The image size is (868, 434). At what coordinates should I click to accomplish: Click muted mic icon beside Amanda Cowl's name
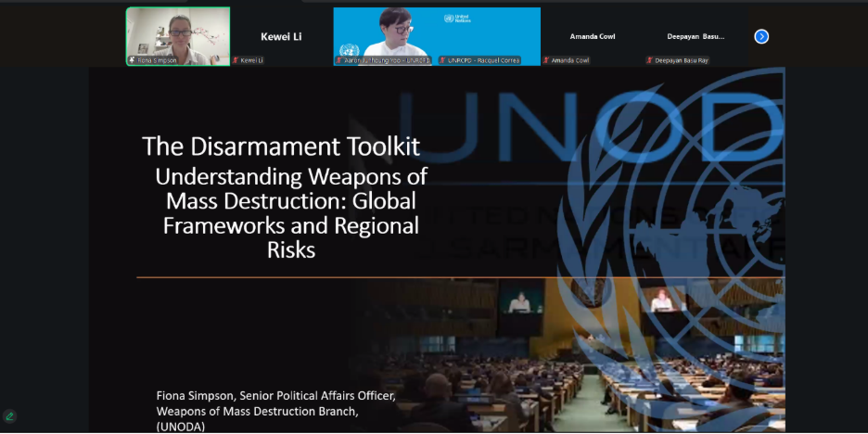[546, 60]
